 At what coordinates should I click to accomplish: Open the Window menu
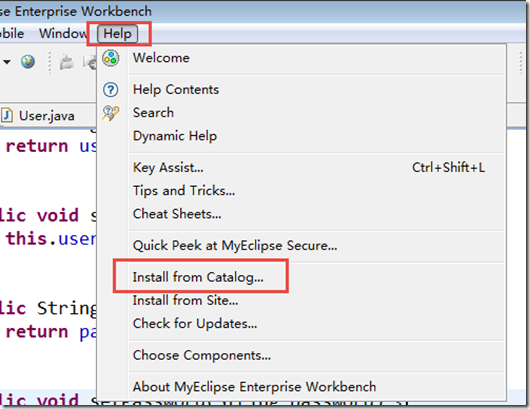pos(63,33)
